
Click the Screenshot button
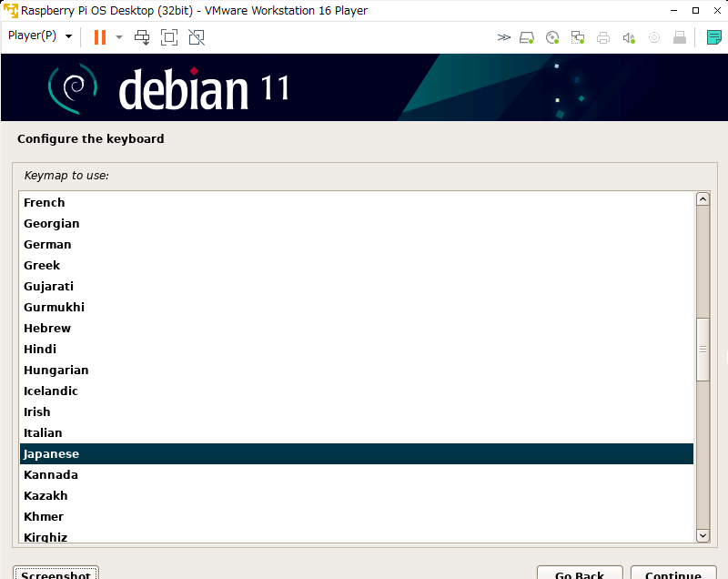tap(56, 573)
